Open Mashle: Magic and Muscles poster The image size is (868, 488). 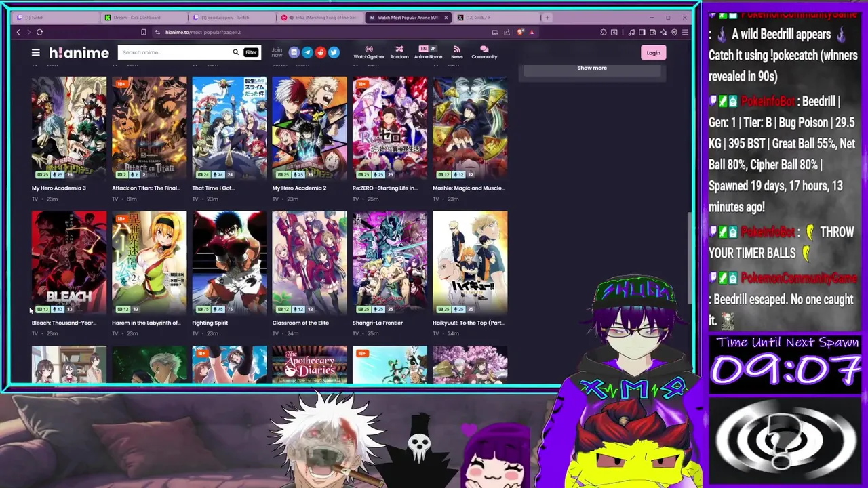pyautogui.click(x=470, y=127)
